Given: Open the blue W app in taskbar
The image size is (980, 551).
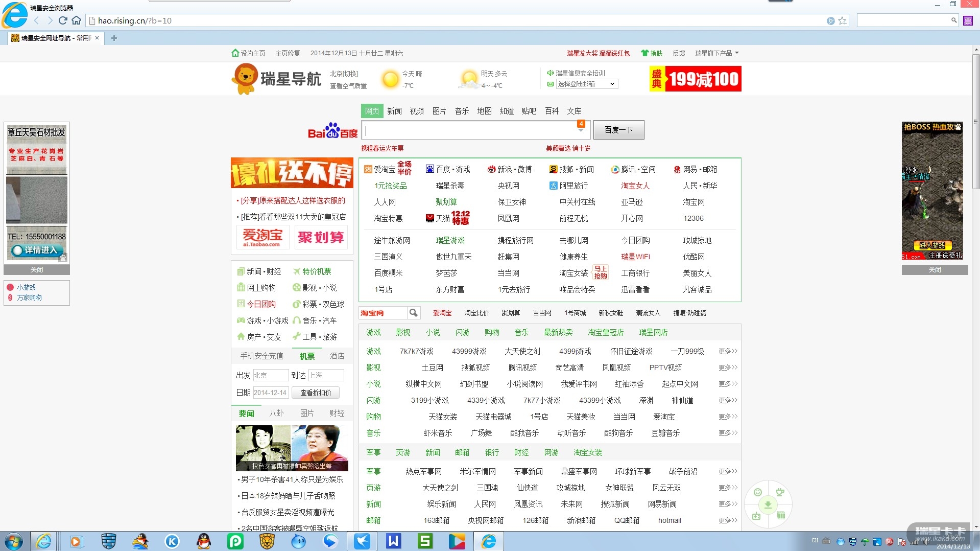Looking at the screenshot, I should coord(393,541).
